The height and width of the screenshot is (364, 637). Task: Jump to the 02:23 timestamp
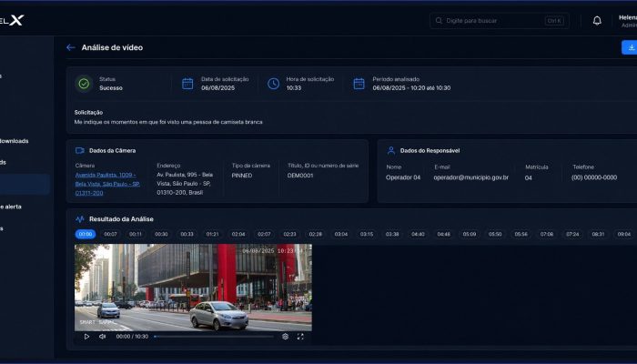click(289, 234)
